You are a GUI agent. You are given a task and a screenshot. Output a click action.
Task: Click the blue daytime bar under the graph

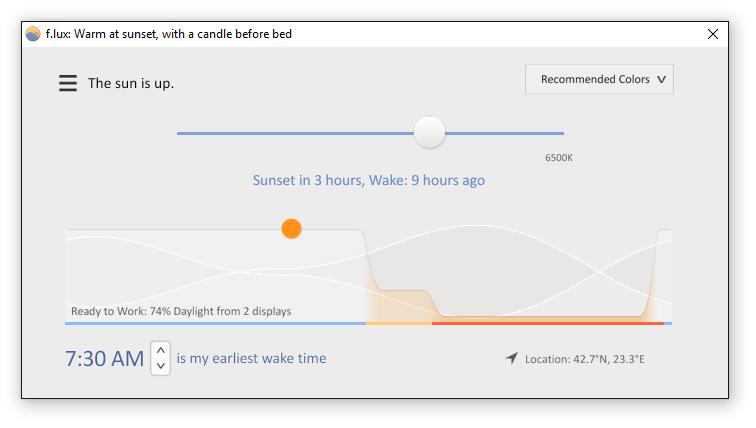click(x=215, y=323)
